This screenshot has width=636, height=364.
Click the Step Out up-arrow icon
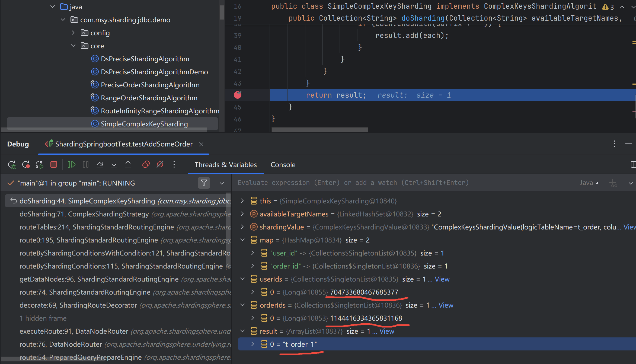[128, 165]
